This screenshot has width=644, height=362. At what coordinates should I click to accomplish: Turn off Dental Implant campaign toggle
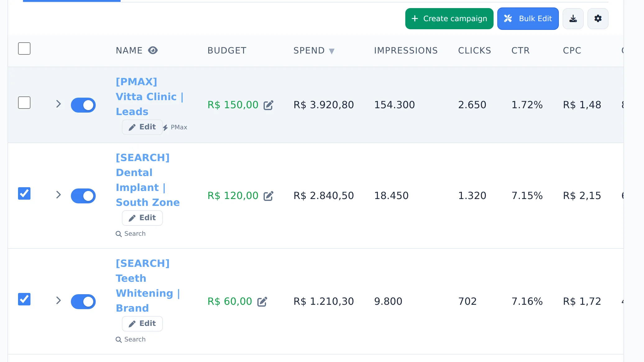tap(83, 196)
